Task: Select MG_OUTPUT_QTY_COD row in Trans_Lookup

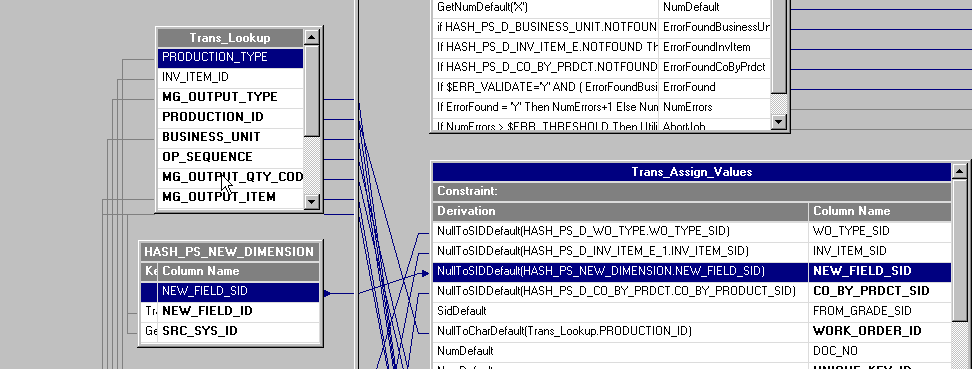Action: pos(231,177)
